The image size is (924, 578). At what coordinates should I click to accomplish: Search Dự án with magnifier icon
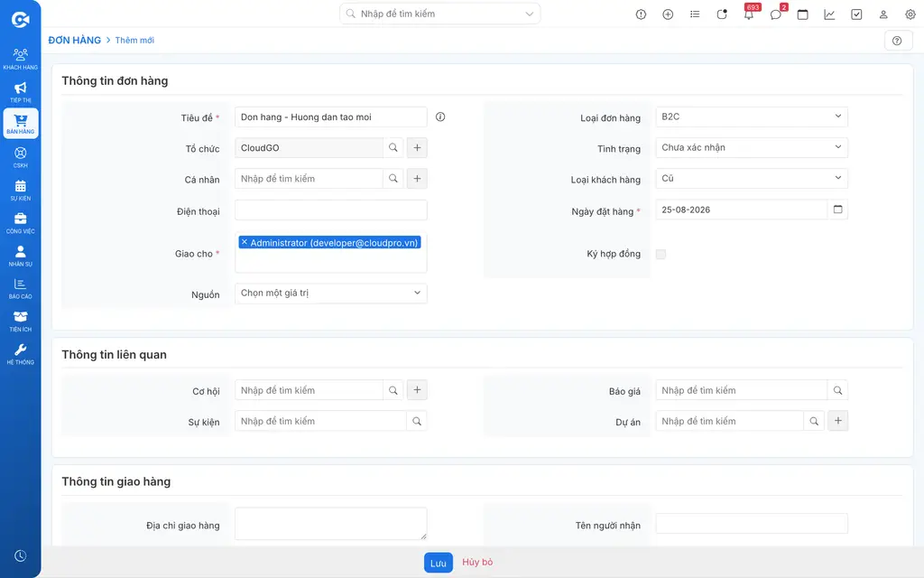pos(814,421)
